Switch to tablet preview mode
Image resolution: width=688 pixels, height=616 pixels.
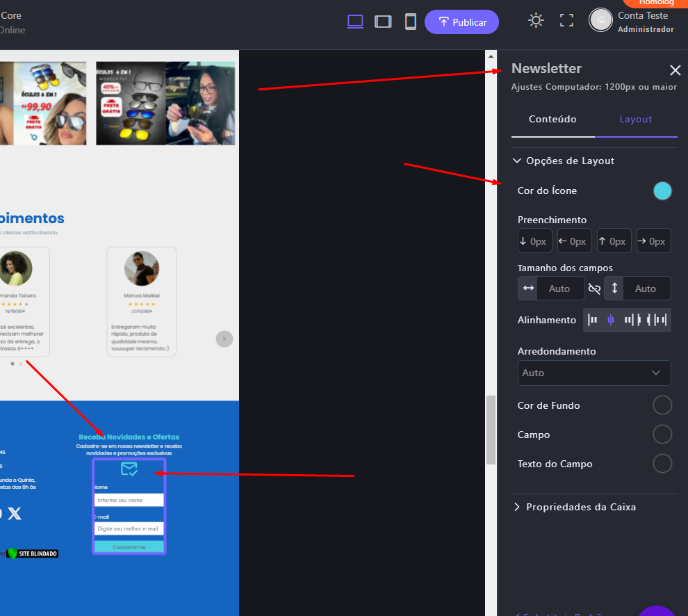[383, 22]
